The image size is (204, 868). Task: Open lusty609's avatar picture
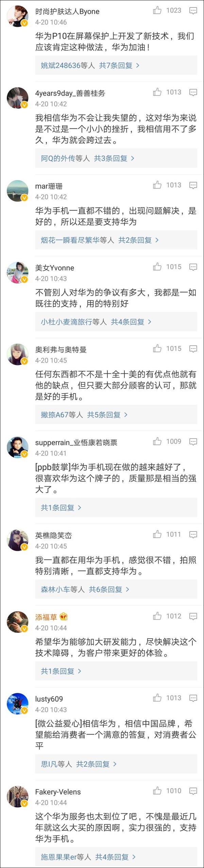17,704
